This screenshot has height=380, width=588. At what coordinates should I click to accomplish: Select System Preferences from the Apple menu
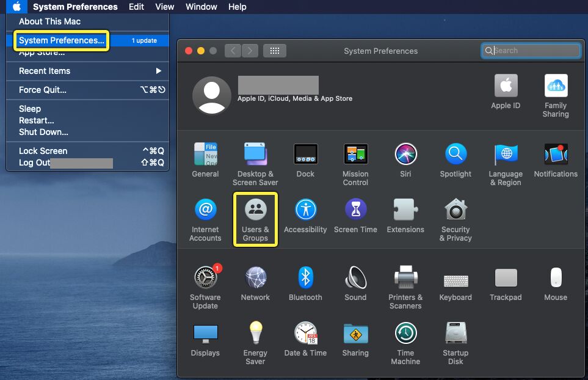click(x=61, y=40)
